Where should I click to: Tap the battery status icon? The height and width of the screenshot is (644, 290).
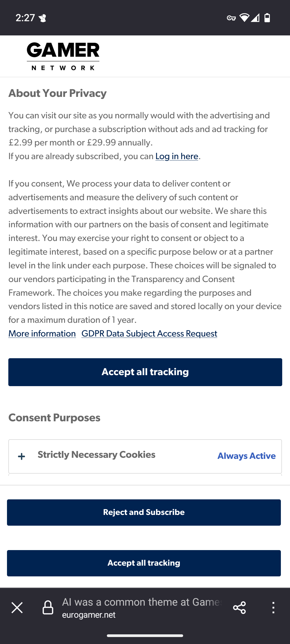point(267,18)
